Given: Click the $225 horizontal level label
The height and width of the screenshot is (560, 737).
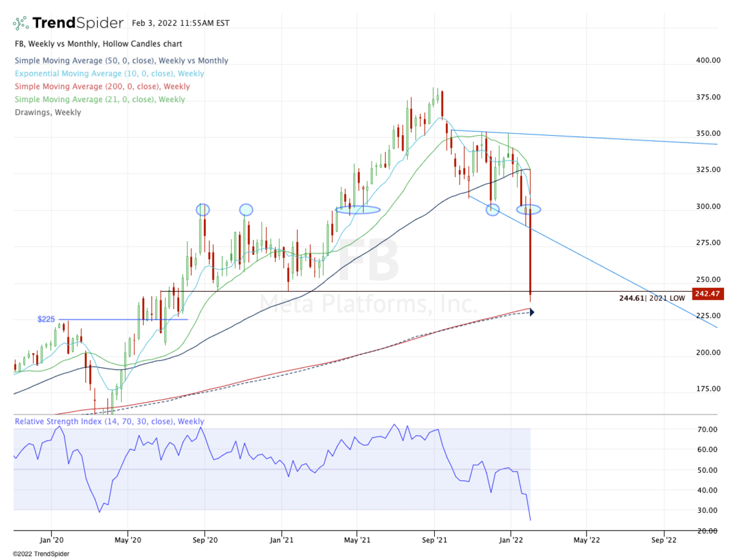Looking at the screenshot, I should 46,319.
